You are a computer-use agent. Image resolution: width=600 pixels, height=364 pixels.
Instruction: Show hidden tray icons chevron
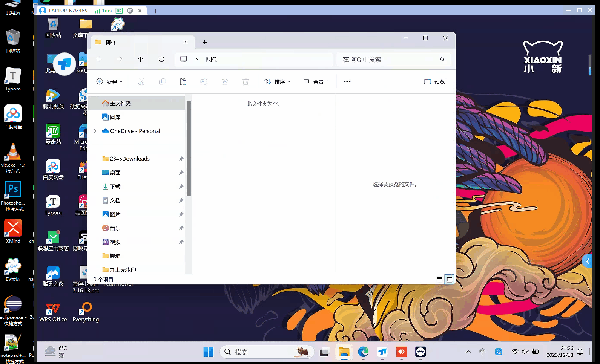point(468,352)
